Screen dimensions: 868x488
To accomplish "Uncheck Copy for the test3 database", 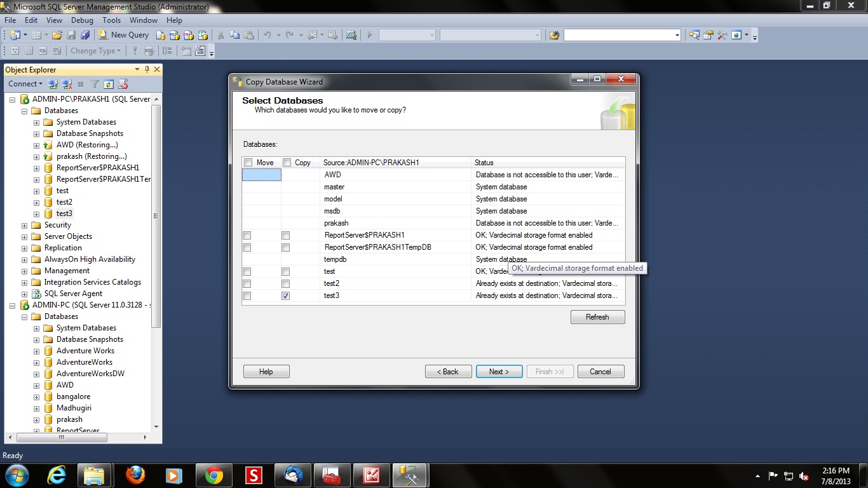I will [285, 296].
